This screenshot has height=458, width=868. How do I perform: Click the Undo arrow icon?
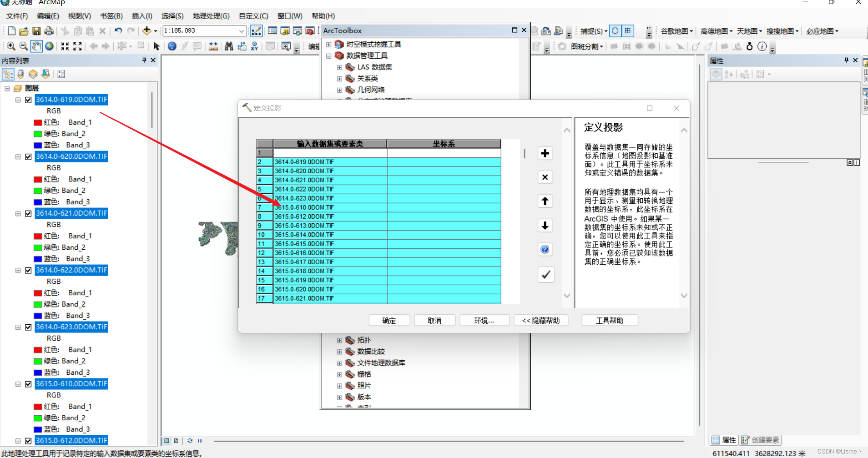coord(118,31)
